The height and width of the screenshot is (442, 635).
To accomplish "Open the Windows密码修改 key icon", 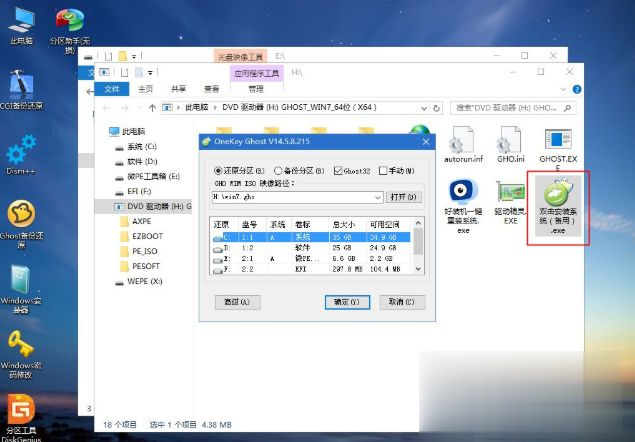I will point(21,354).
